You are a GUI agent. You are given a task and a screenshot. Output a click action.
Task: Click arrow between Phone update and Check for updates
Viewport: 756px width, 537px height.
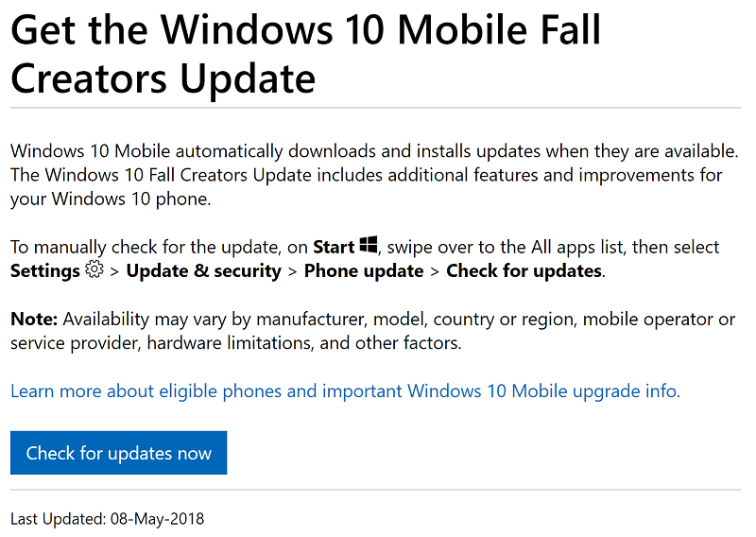pos(435,271)
